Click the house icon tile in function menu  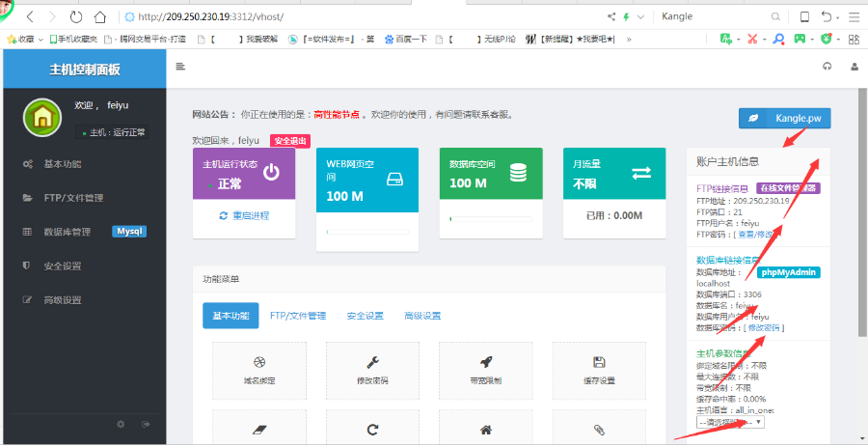pos(486,428)
